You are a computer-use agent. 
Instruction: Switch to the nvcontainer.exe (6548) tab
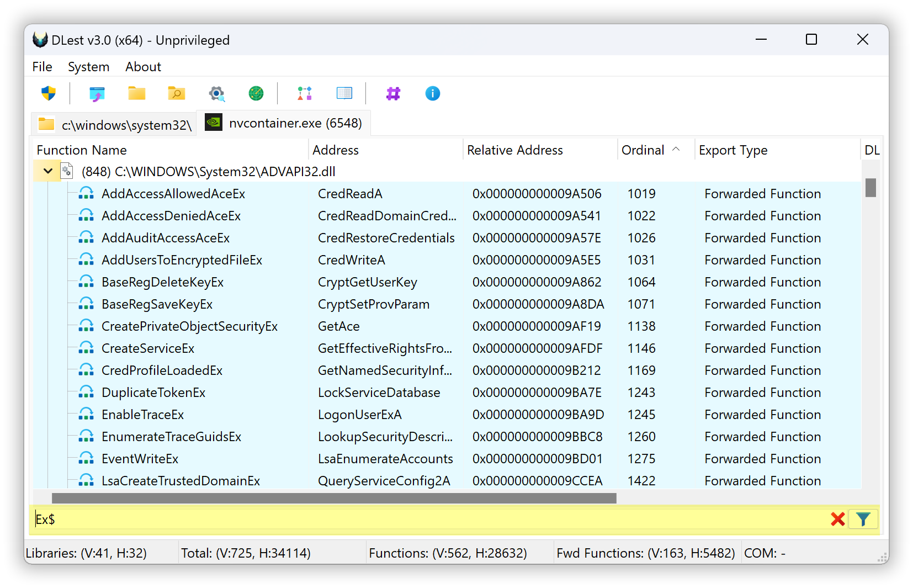coord(284,123)
